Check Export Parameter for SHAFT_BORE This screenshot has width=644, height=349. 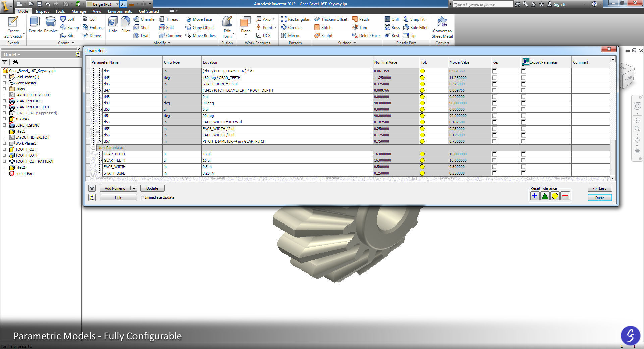pos(523,173)
